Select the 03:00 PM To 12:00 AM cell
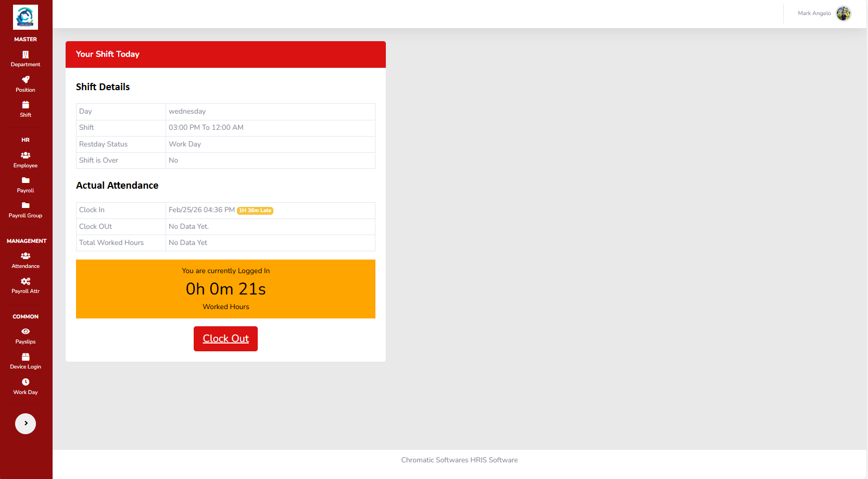 (270, 128)
